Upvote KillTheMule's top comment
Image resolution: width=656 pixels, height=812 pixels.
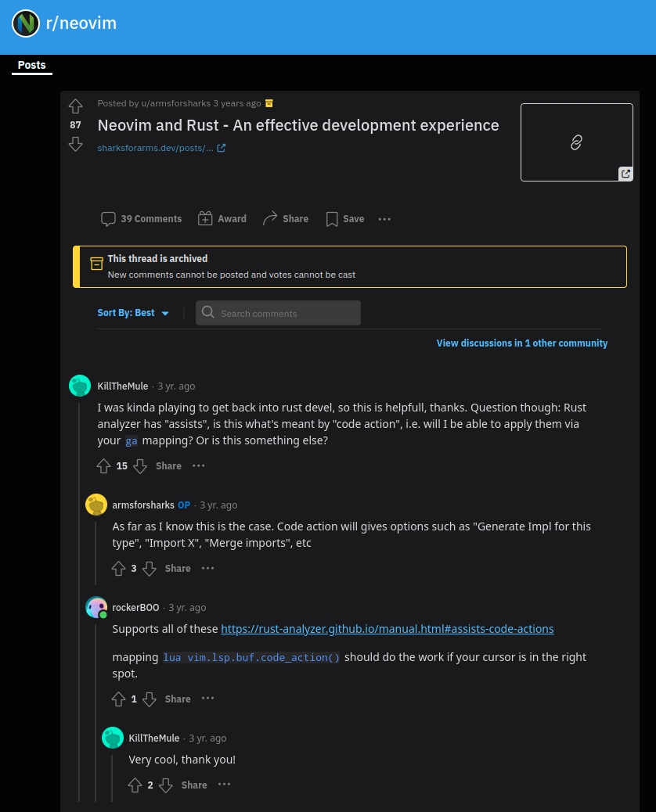(103, 466)
